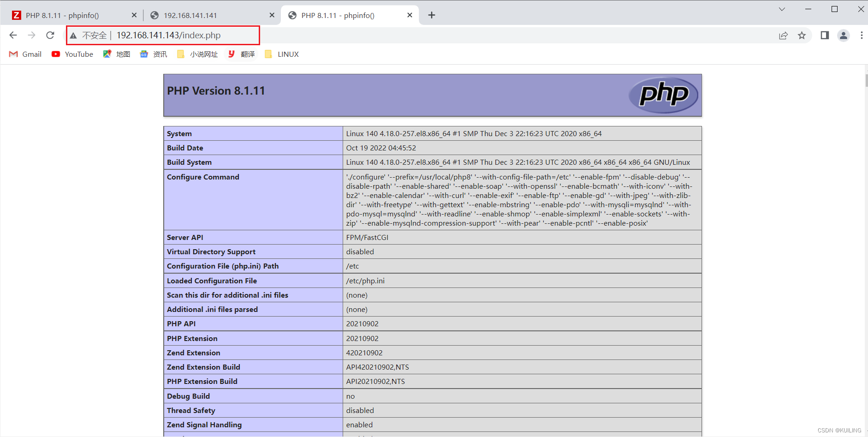Click the System row label
868x437 pixels.
179,134
